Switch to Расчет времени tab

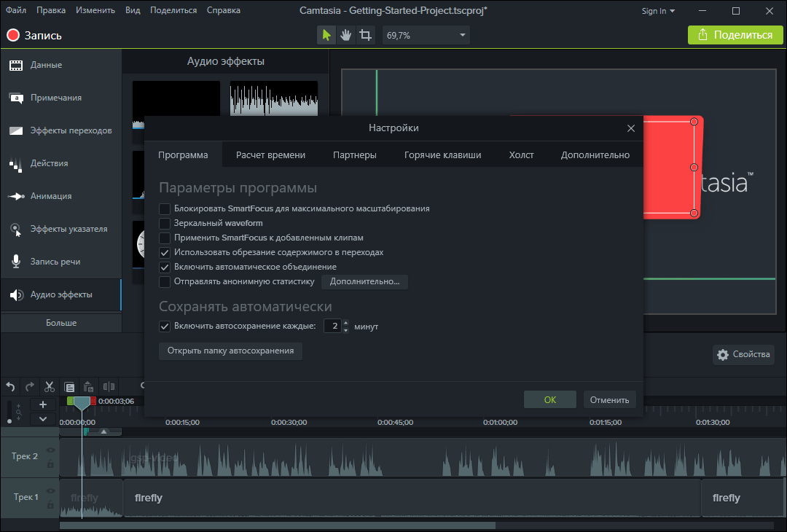[270, 155]
